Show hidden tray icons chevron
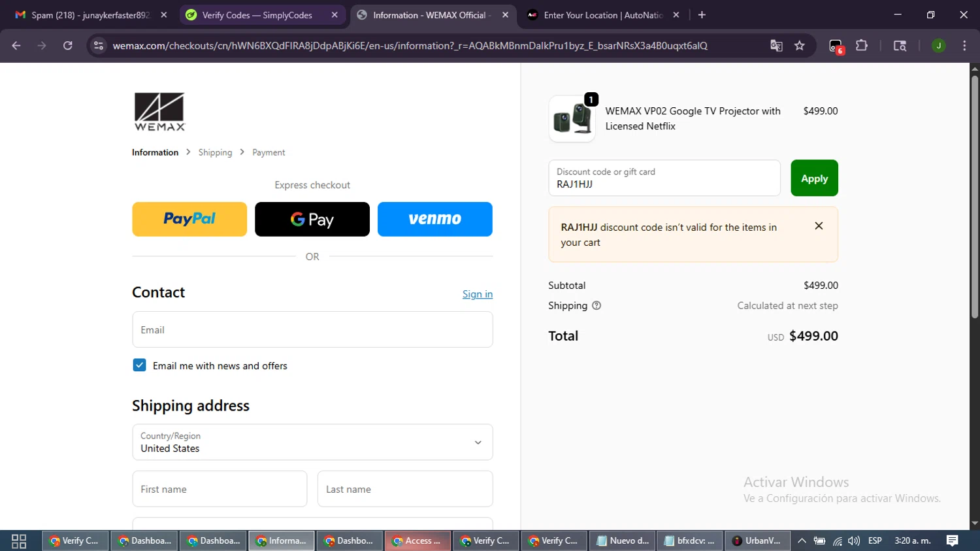Image resolution: width=980 pixels, height=551 pixels. point(802,541)
